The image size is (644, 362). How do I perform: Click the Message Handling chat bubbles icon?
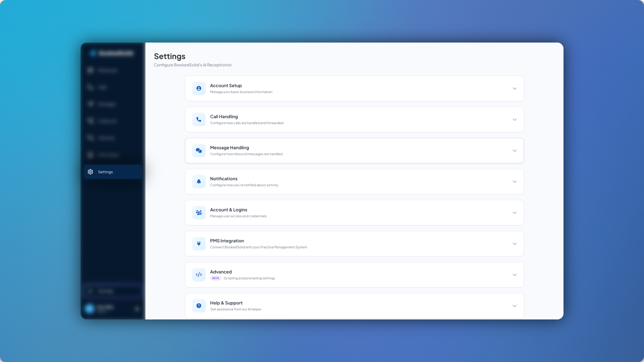[x=199, y=151]
